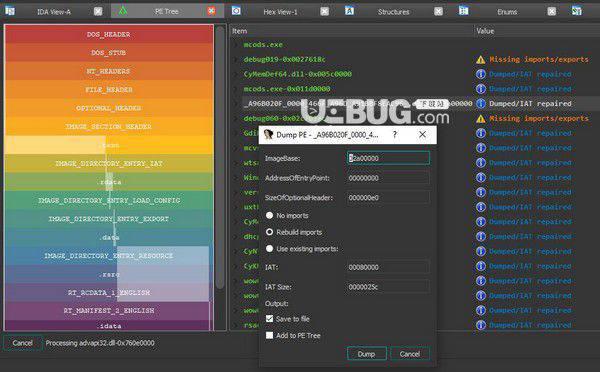Click the IDA View-A tab icon

(10, 11)
